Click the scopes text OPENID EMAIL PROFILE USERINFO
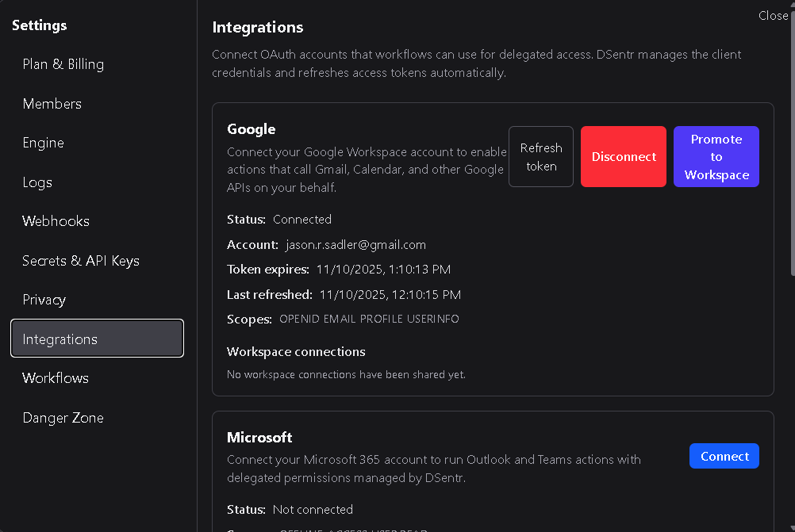Screen dimensions: 795x532 click(x=369, y=319)
